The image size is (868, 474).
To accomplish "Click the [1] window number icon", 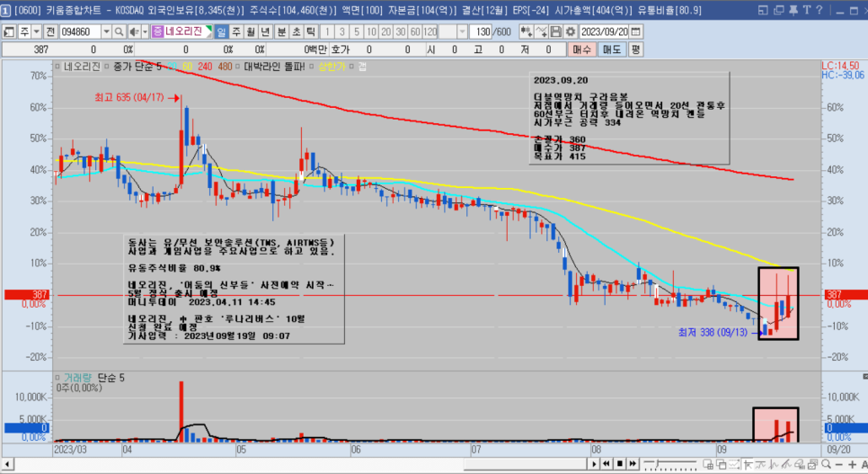I will point(5,10).
